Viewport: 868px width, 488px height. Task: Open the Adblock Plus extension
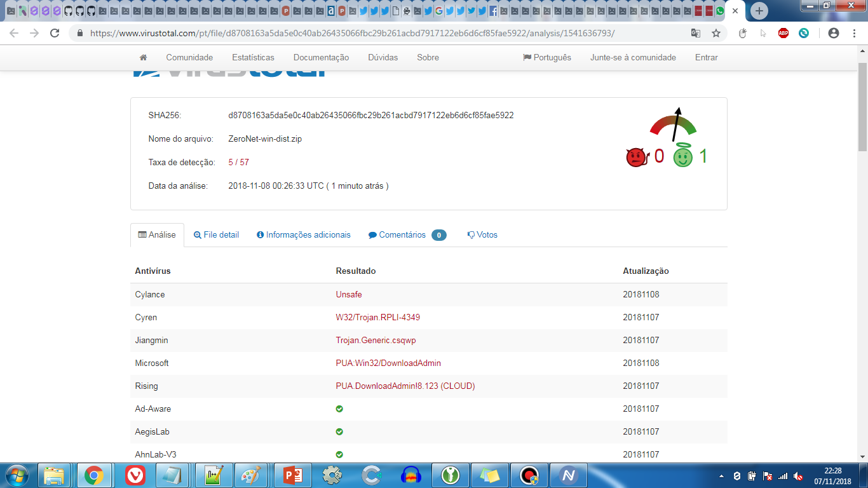tap(783, 33)
